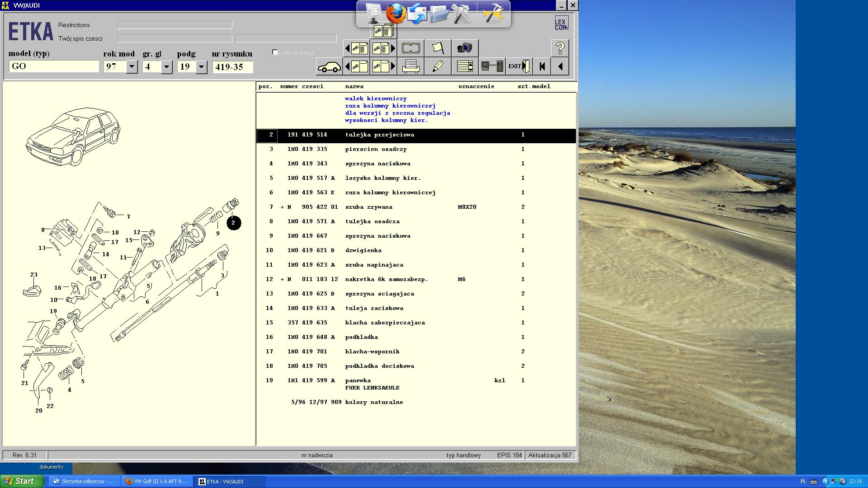
Task: Switch to VW Golf III Firefox taskbar item
Action: point(157,481)
